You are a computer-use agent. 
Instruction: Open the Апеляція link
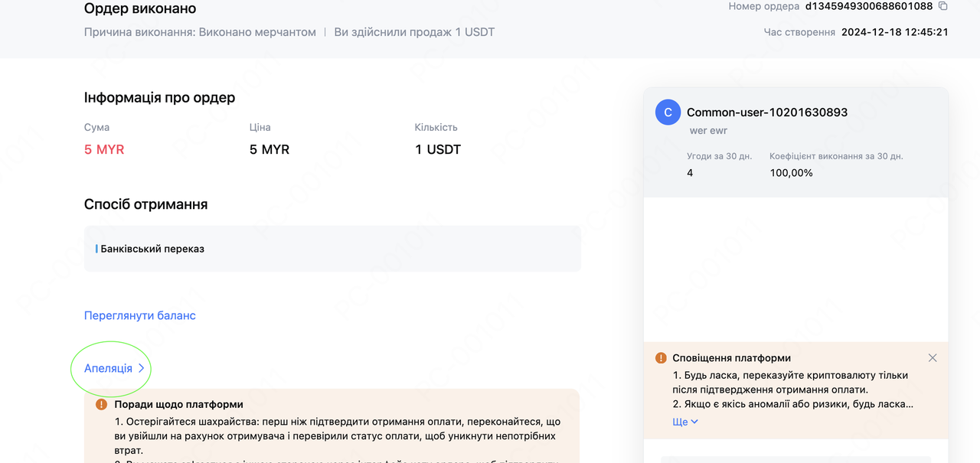pos(108,368)
